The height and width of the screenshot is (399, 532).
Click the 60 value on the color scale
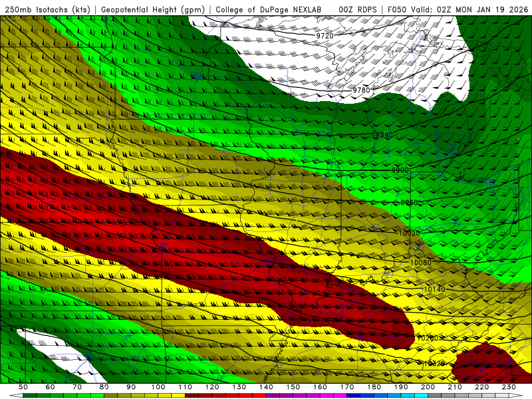tap(50, 387)
